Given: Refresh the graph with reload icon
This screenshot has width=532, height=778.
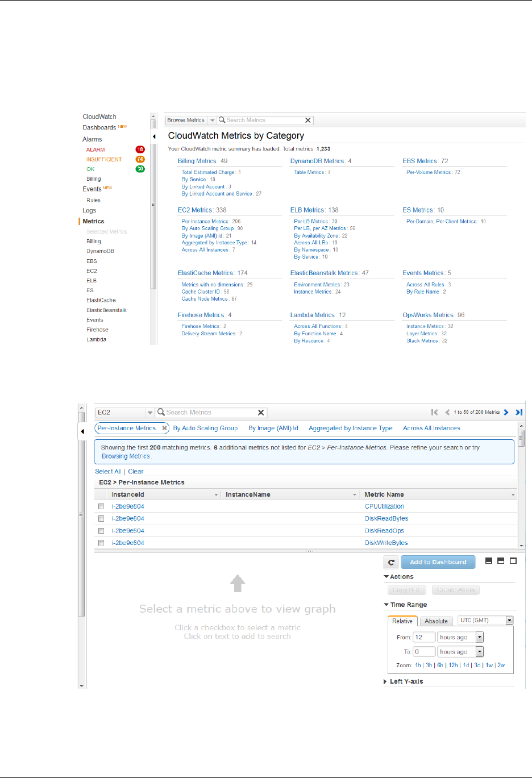Looking at the screenshot, I should 391,562.
